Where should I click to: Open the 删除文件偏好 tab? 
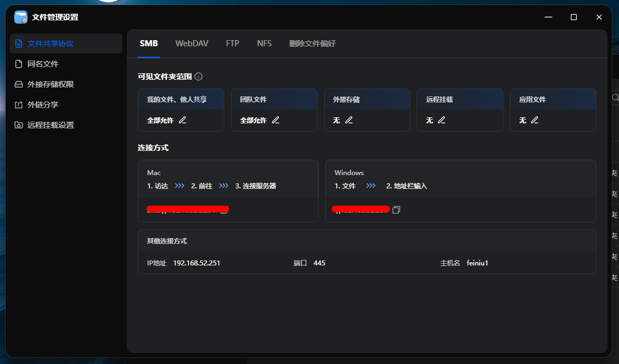312,43
